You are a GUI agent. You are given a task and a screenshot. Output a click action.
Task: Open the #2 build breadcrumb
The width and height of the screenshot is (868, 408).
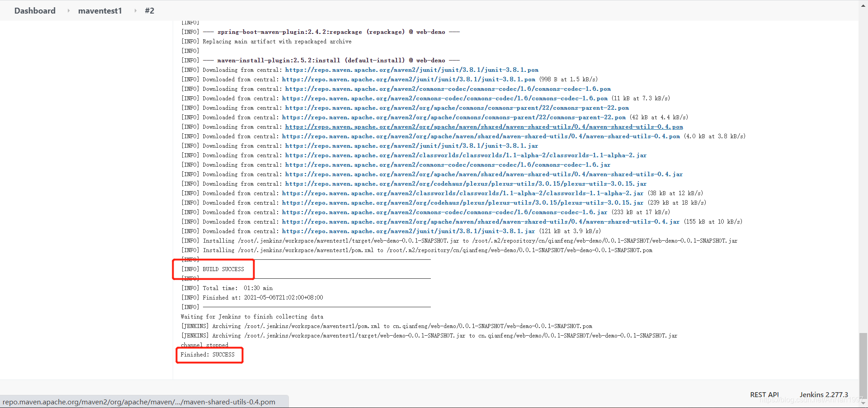[150, 10]
